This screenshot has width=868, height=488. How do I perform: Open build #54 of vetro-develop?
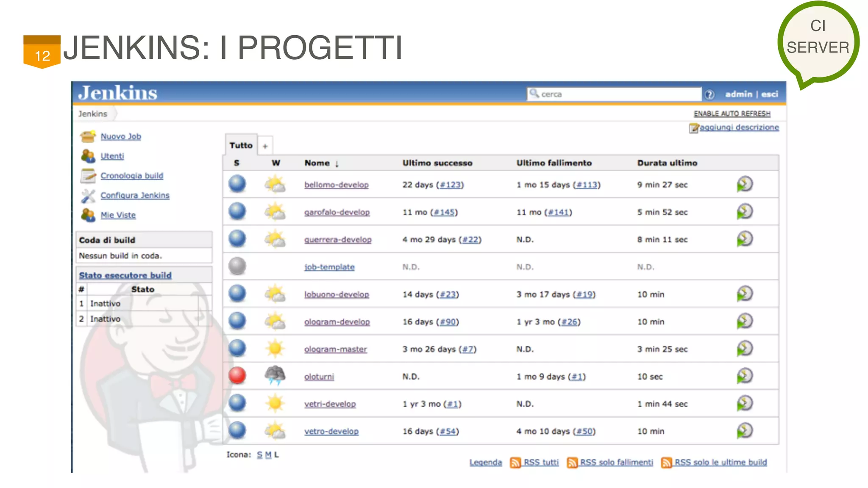(448, 432)
